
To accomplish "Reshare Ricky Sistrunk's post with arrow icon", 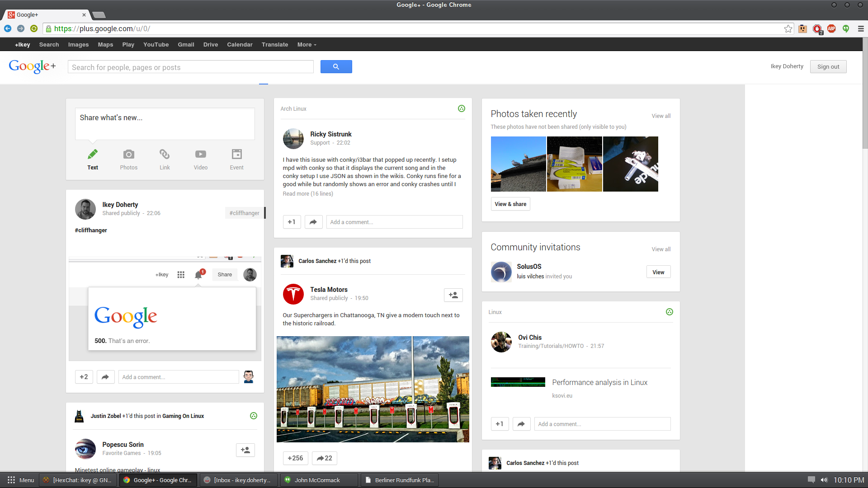I will tap(313, 222).
